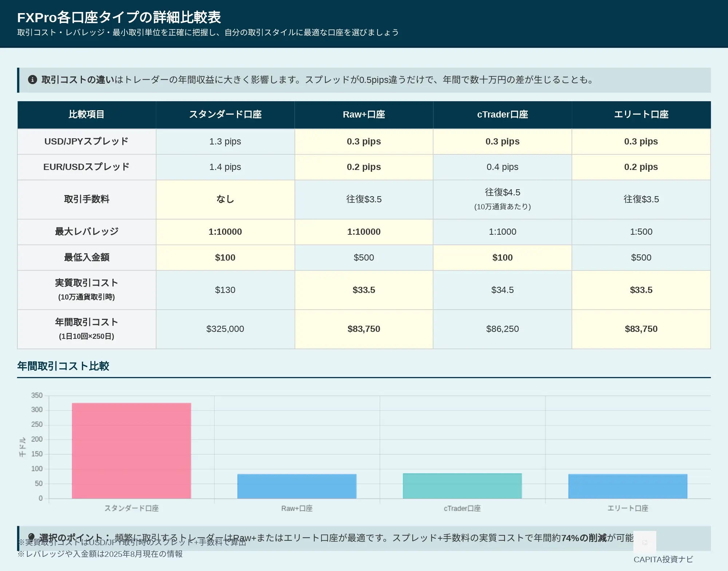Click the $34.5 effective cost cell
728x571 pixels.
503,290
